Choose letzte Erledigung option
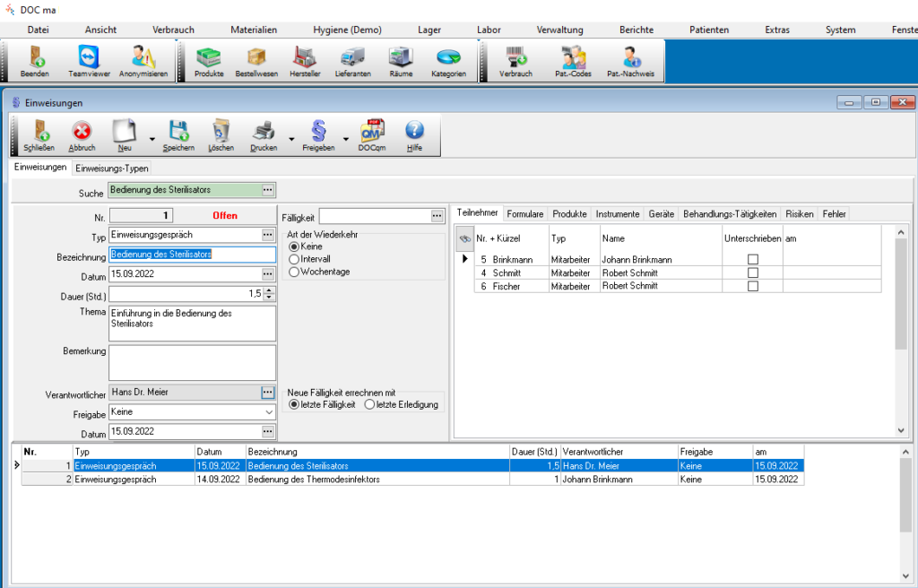 (369, 404)
